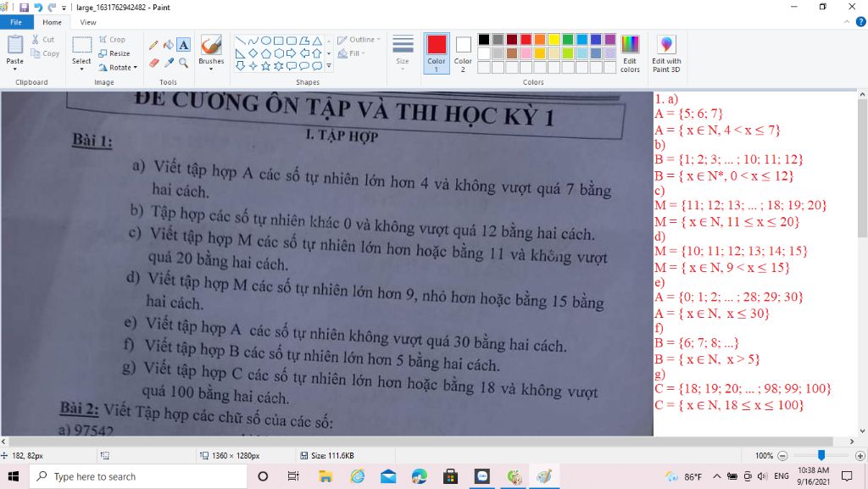Choose the Triangle shape
The height and width of the screenshot is (489, 868).
coord(317,41)
